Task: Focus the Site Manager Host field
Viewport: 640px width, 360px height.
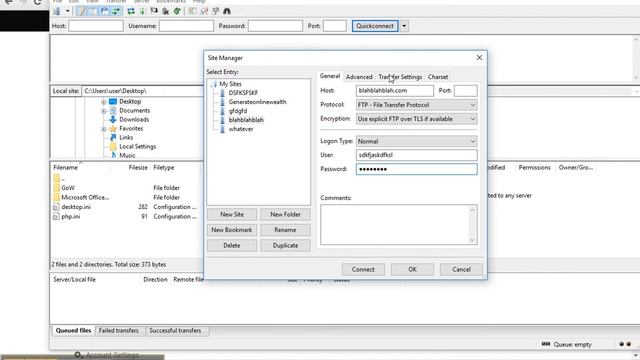Action: (395, 91)
